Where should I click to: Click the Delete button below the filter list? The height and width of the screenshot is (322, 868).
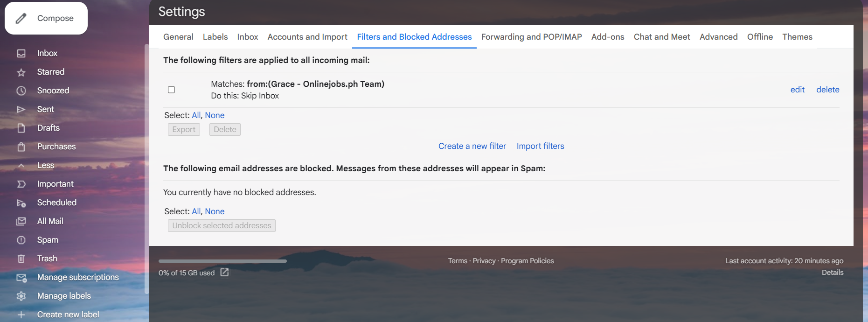pyautogui.click(x=225, y=129)
